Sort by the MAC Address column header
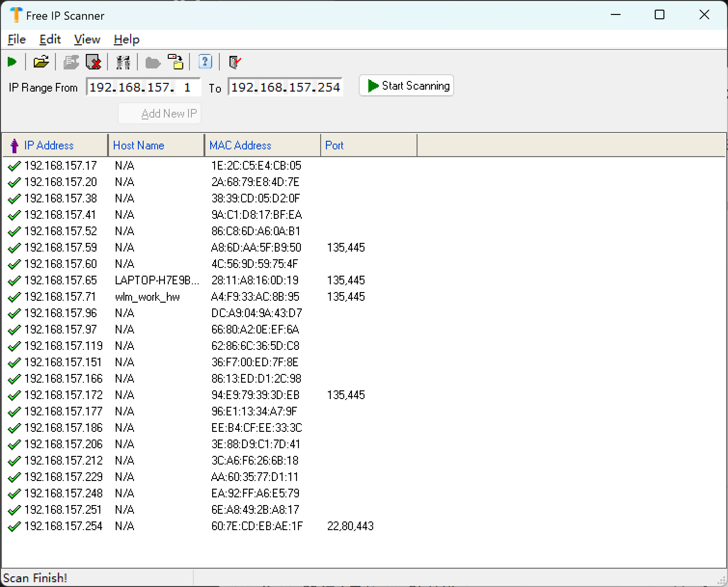The image size is (728, 587). click(263, 146)
